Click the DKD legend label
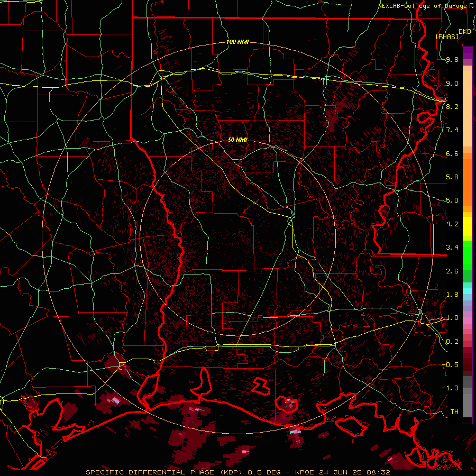Viewport: 476px width, 476px height. pos(465,31)
